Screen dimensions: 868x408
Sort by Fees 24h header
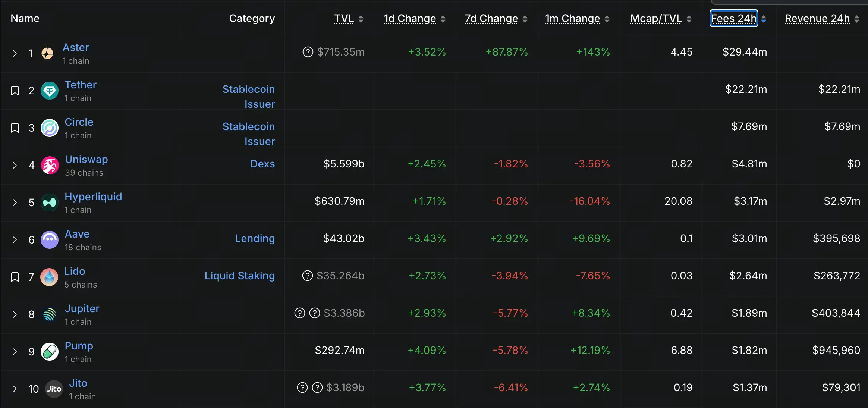pyautogui.click(x=734, y=19)
